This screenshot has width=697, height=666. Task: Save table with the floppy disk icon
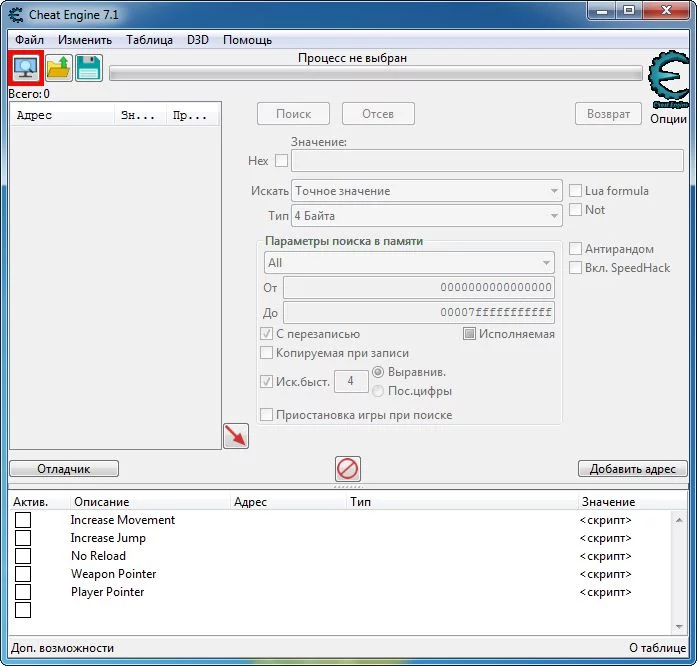[x=89, y=68]
